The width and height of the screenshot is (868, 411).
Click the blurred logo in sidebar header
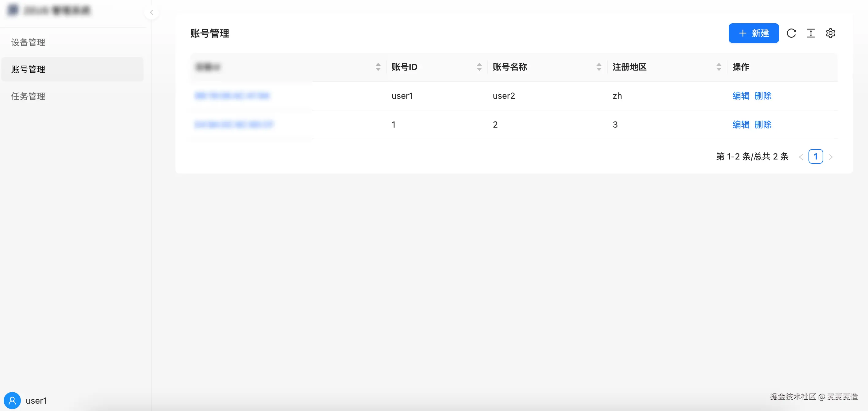13,10
